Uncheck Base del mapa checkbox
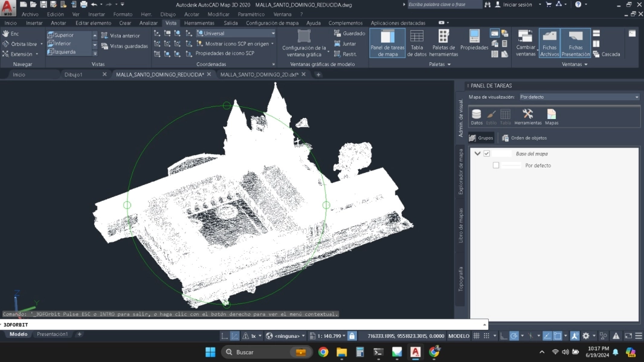644x362 pixels. [487, 154]
